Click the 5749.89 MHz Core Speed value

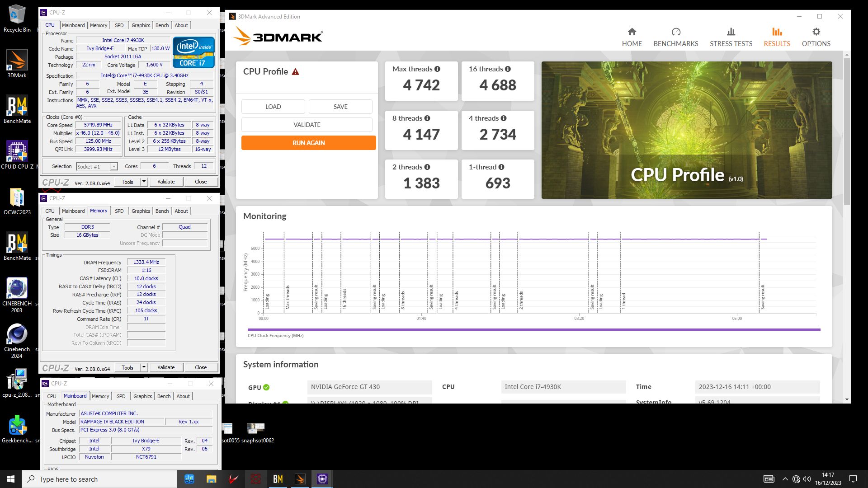[x=98, y=125]
